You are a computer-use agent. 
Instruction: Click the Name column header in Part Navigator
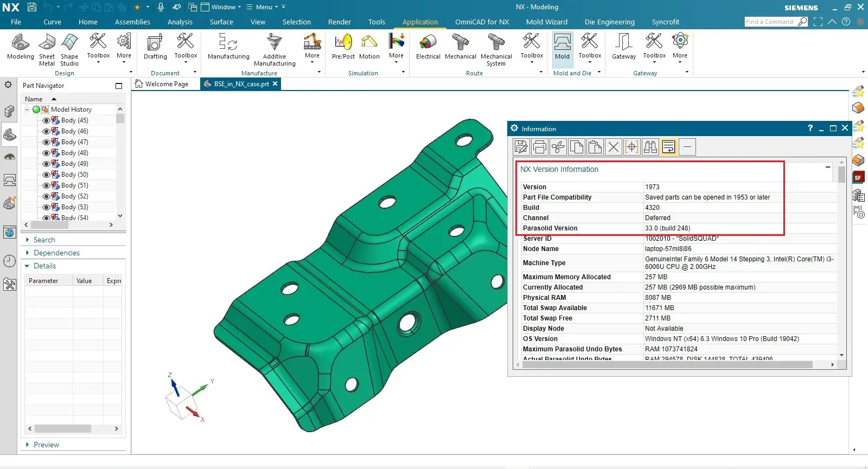(34, 99)
